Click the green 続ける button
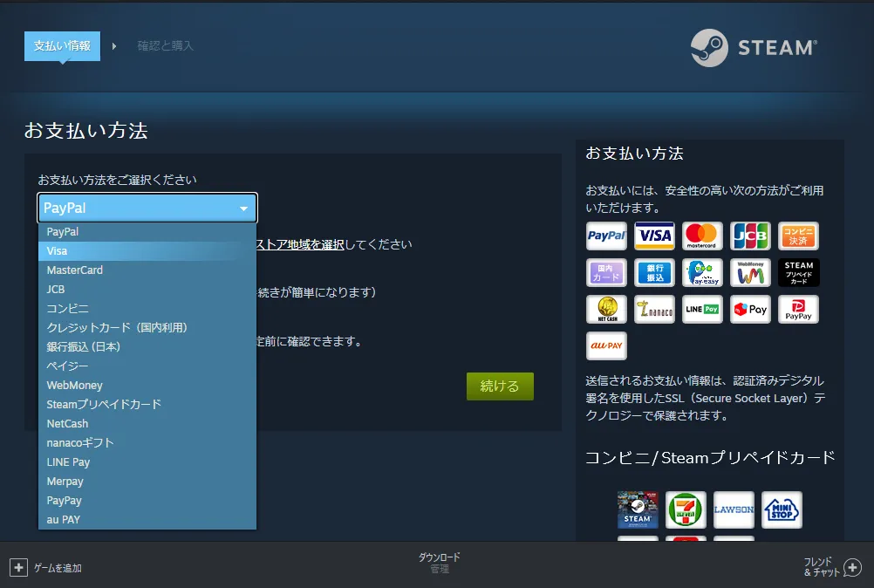Image resolution: width=874 pixels, height=588 pixels. [x=500, y=386]
